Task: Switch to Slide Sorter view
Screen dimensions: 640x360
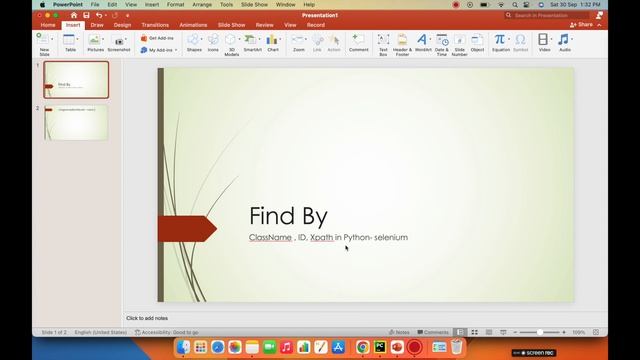Action: (x=474, y=332)
